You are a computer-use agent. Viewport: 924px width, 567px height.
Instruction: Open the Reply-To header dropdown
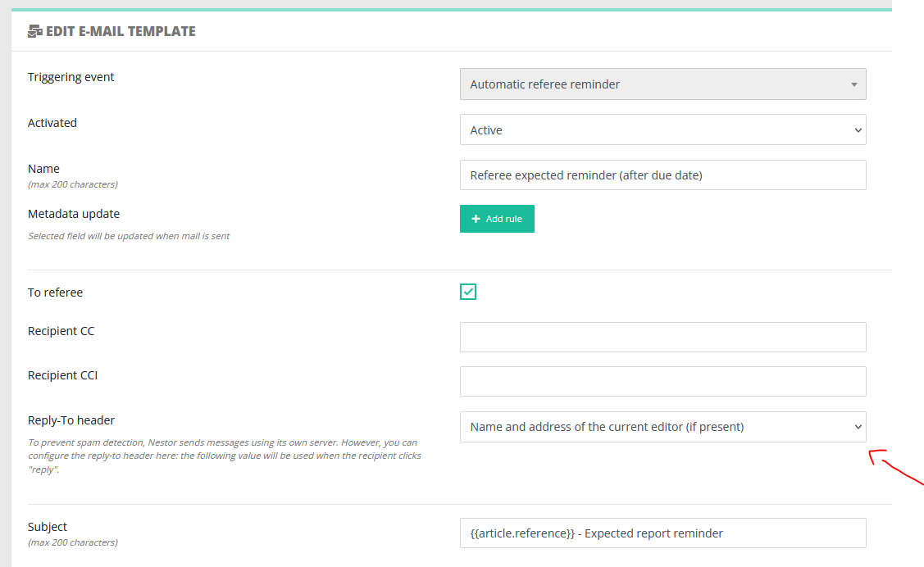(x=662, y=427)
